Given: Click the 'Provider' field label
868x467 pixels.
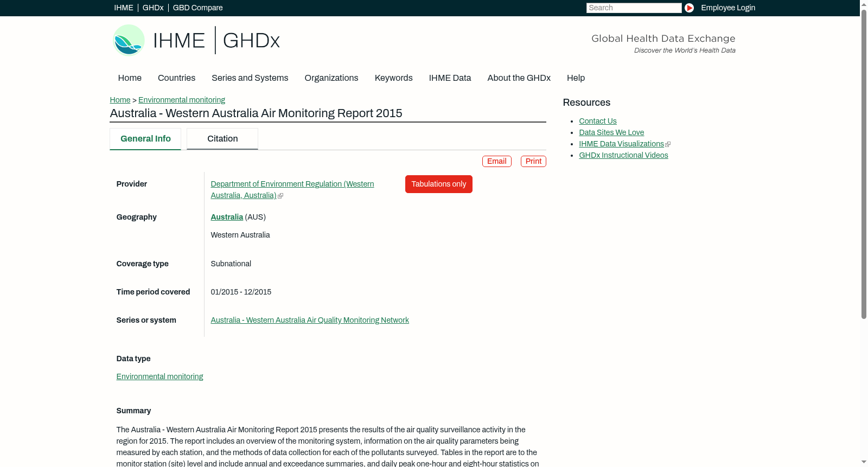Looking at the screenshot, I should pos(132,184).
